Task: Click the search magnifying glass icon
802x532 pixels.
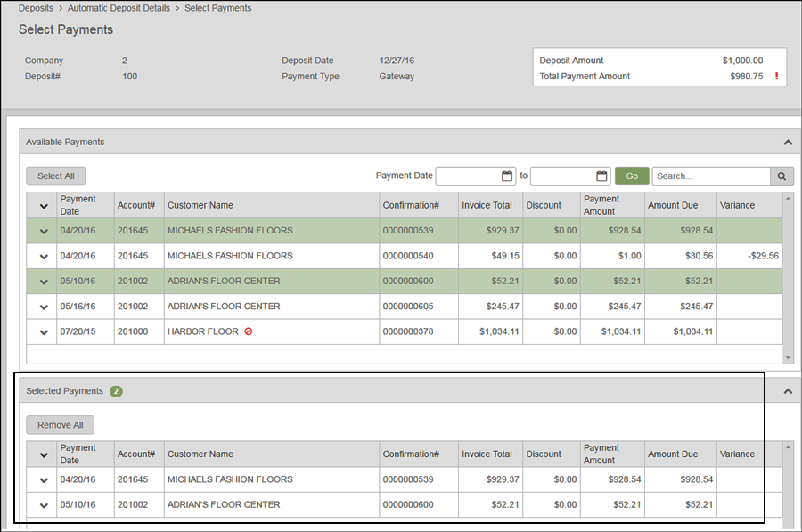Action: [x=781, y=176]
